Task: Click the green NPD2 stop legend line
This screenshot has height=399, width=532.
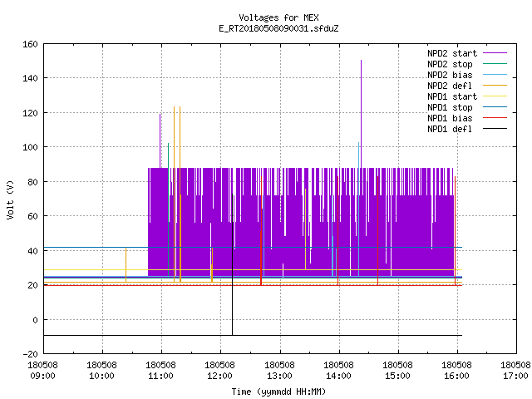Action: [x=495, y=63]
